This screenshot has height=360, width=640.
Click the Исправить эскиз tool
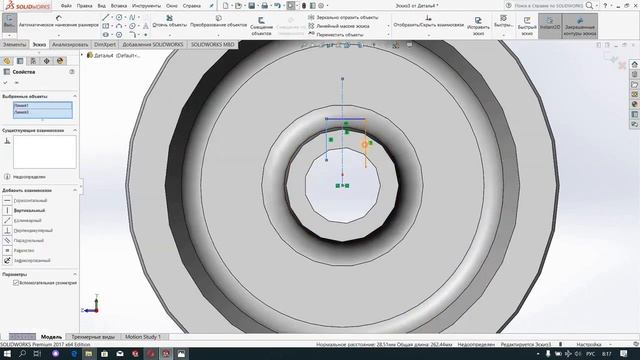click(478, 25)
